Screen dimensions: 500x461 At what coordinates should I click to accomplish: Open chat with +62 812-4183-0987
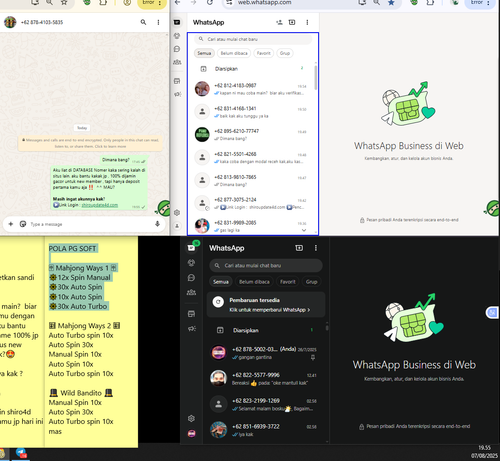click(x=253, y=89)
